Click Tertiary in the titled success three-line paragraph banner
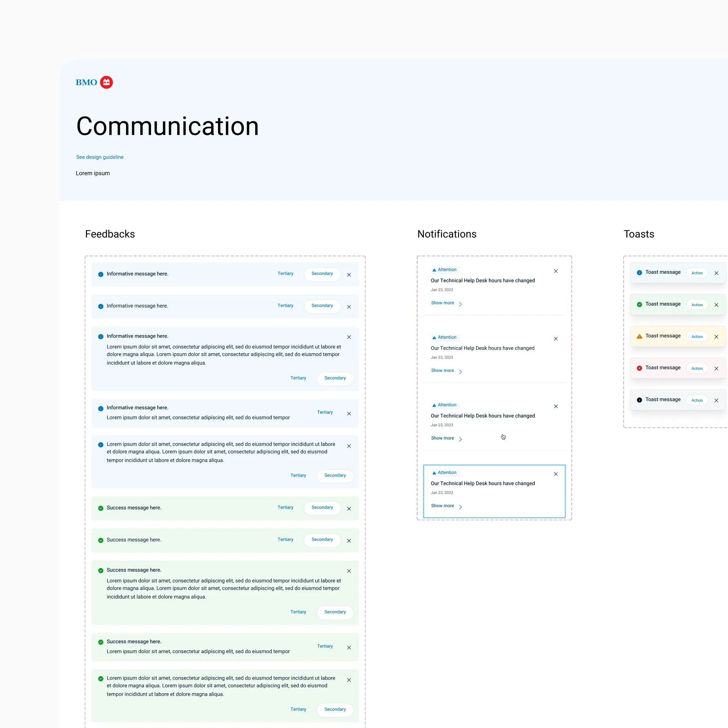Image resolution: width=728 pixels, height=728 pixels. point(298,612)
